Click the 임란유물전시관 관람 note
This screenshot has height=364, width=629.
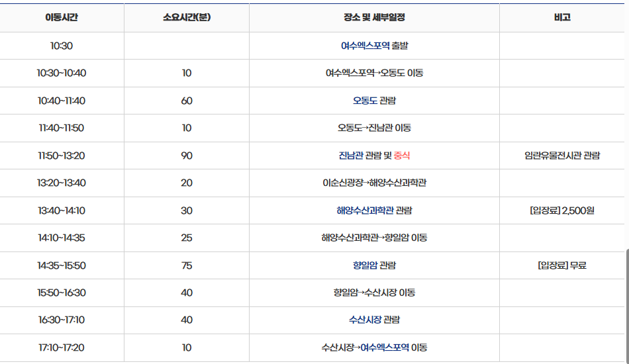(x=562, y=156)
